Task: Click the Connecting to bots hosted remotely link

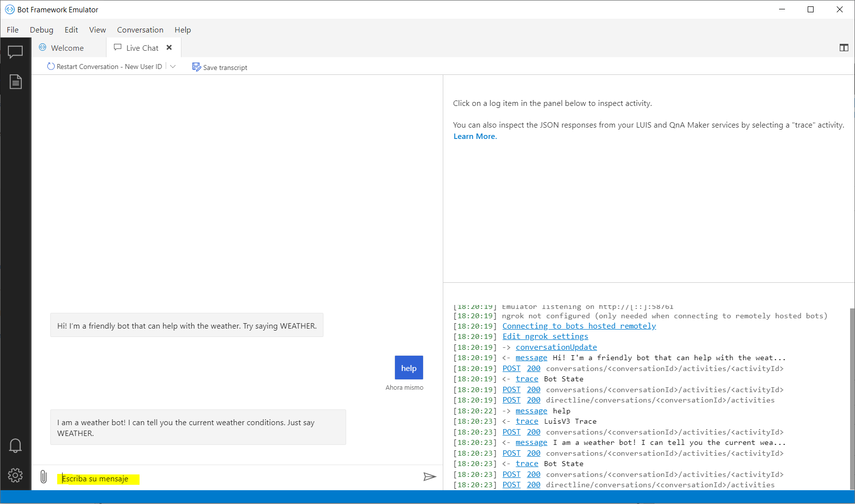Action: pyautogui.click(x=579, y=326)
